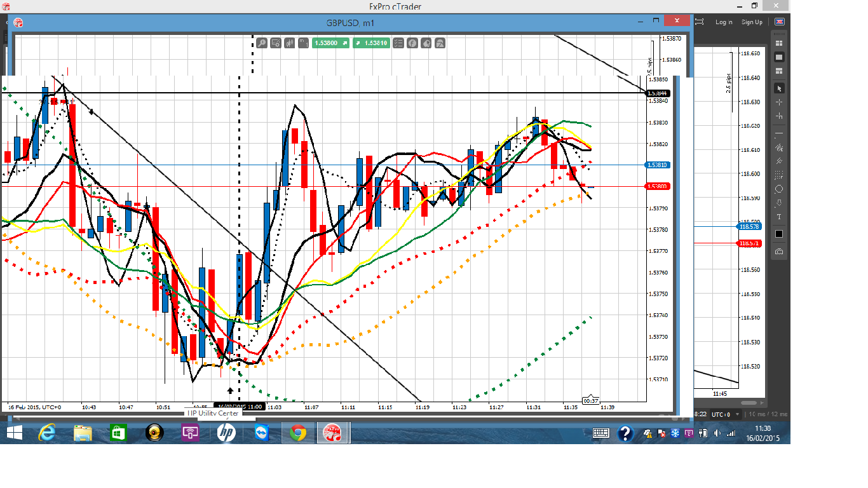Open the m1 timeframe selector
The image size is (868, 488).
302,43
